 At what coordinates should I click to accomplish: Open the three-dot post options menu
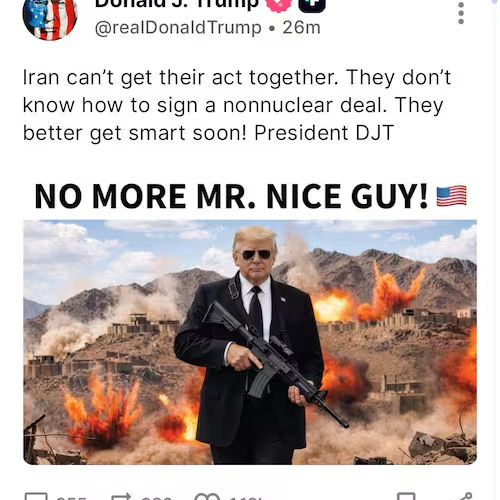coord(461,13)
